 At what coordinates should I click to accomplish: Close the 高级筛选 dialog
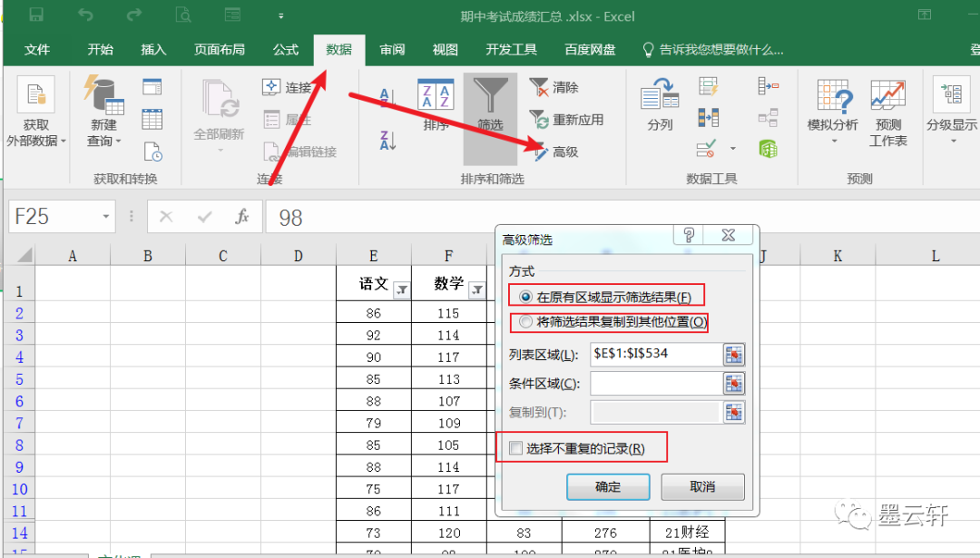(x=728, y=235)
